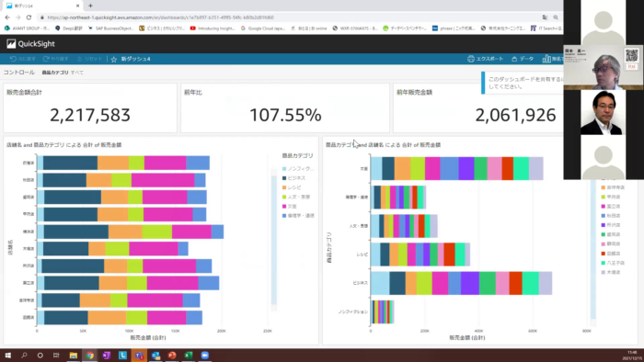Open Microsoft Teams from the taskbar
Screen dimensions: 644x362
click(139, 356)
